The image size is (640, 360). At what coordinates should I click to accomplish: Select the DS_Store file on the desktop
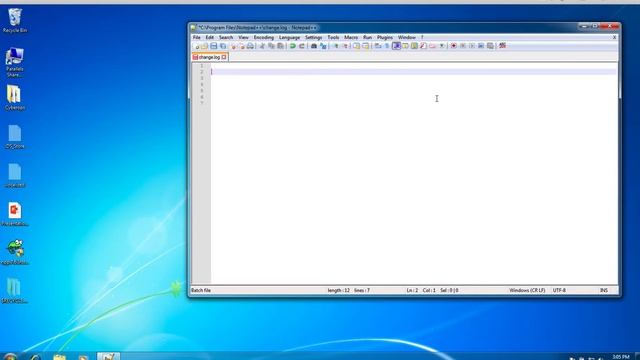pos(15,136)
